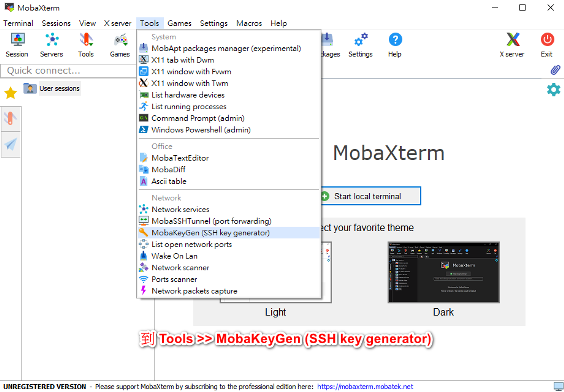Open Ports scanner entry

coord(229,279)
